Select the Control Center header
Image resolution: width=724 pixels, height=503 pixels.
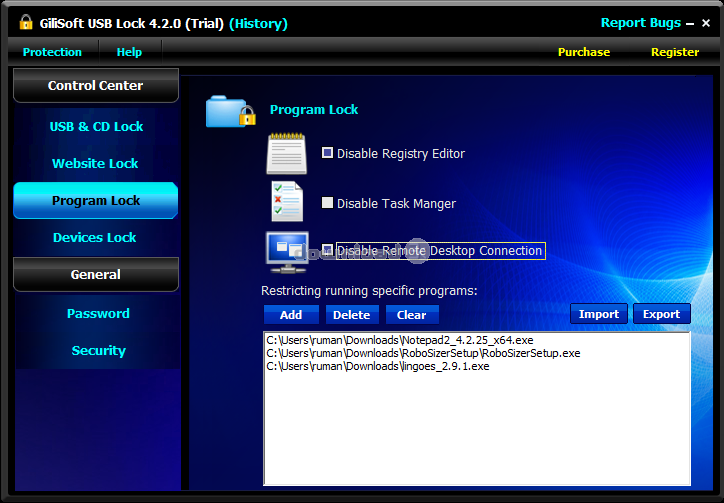click(x=96, y=85)
